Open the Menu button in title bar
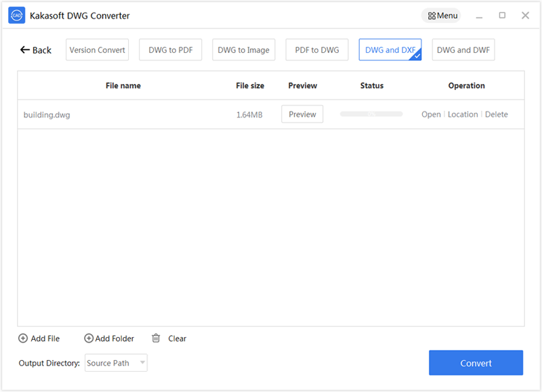The width and height of the screenshot is (542, 392). 441,16
